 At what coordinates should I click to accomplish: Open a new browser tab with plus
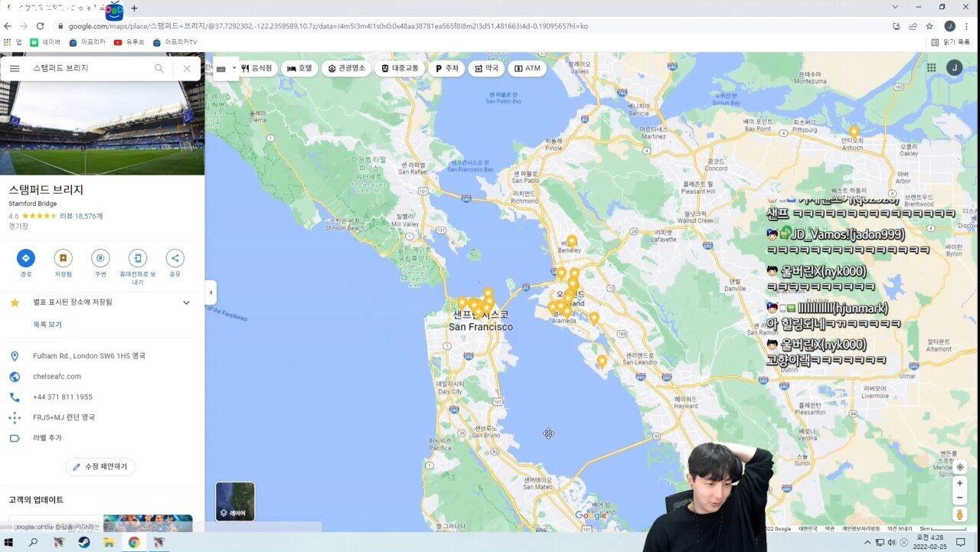point(134,8)
